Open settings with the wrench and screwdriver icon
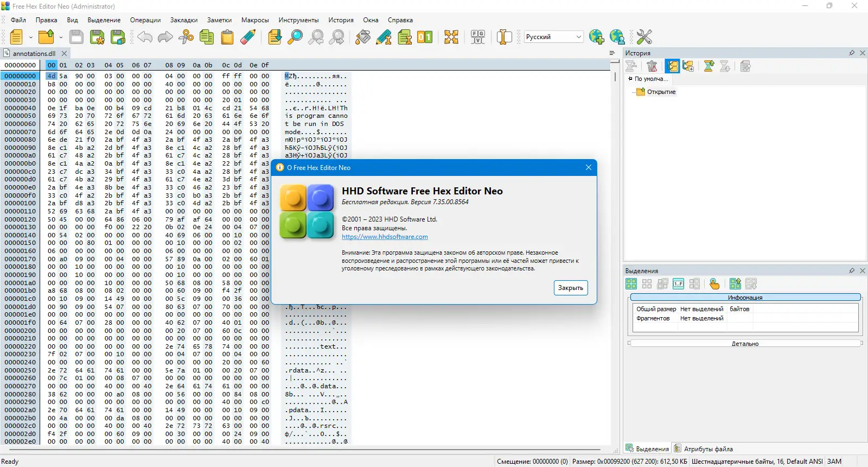This screenshot has width=868, height=467. [x=644, y=37]
